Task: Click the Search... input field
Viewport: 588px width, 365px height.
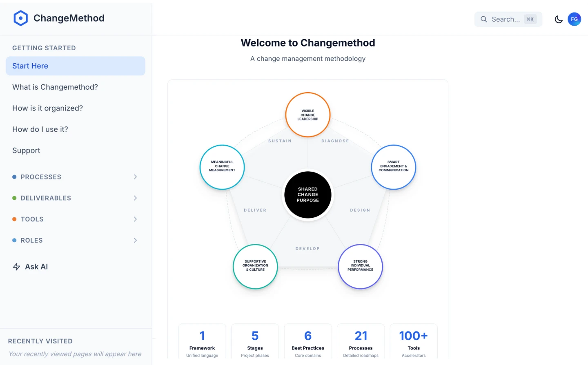Action: pos(508,19)
